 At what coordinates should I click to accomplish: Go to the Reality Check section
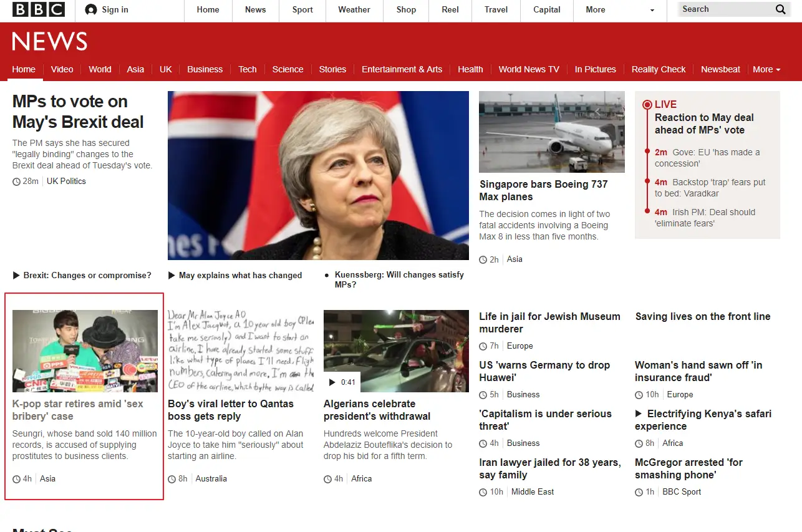pos(658,69)
